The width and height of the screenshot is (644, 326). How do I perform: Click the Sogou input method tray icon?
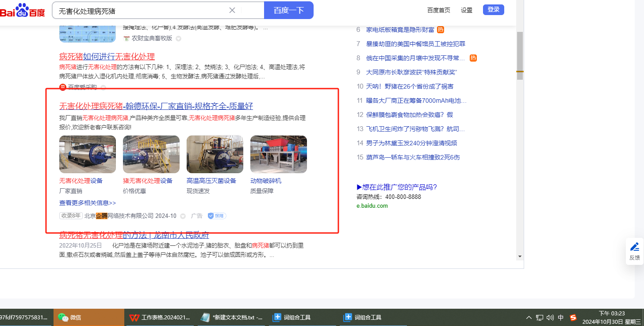[x=573, y=318]
